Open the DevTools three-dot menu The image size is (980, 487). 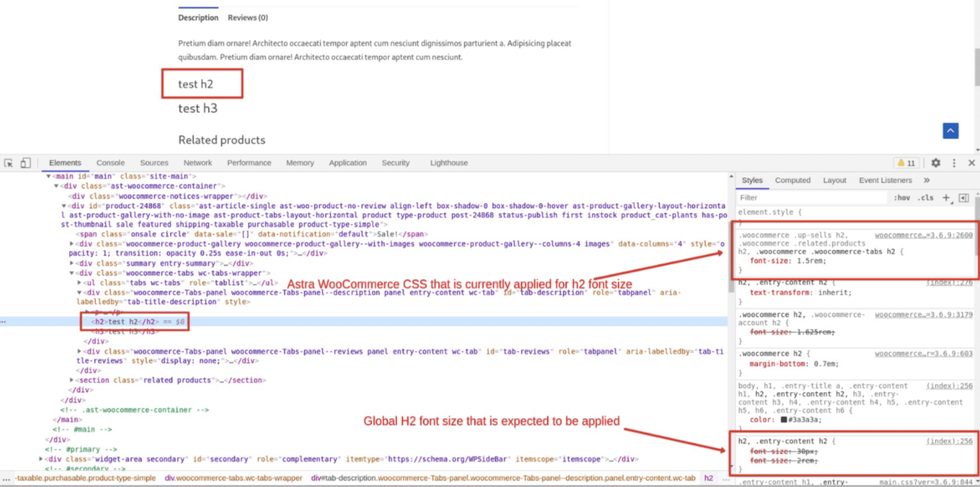pos(954,163)
